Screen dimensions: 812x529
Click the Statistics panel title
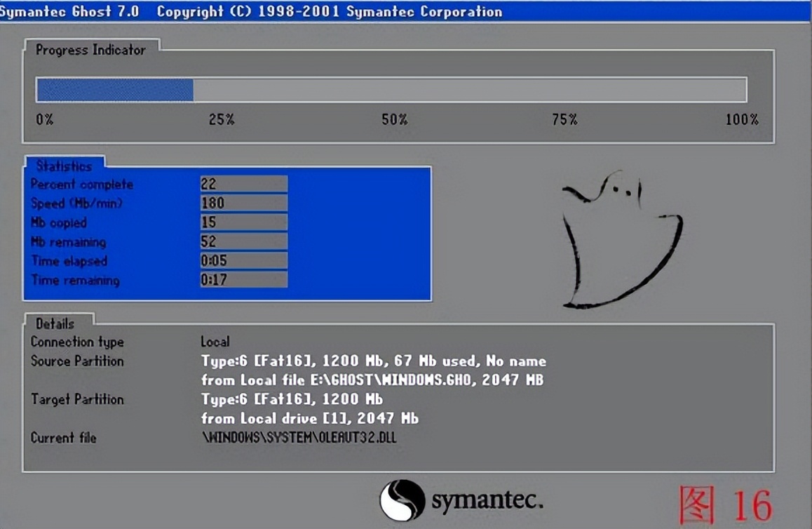64,166
